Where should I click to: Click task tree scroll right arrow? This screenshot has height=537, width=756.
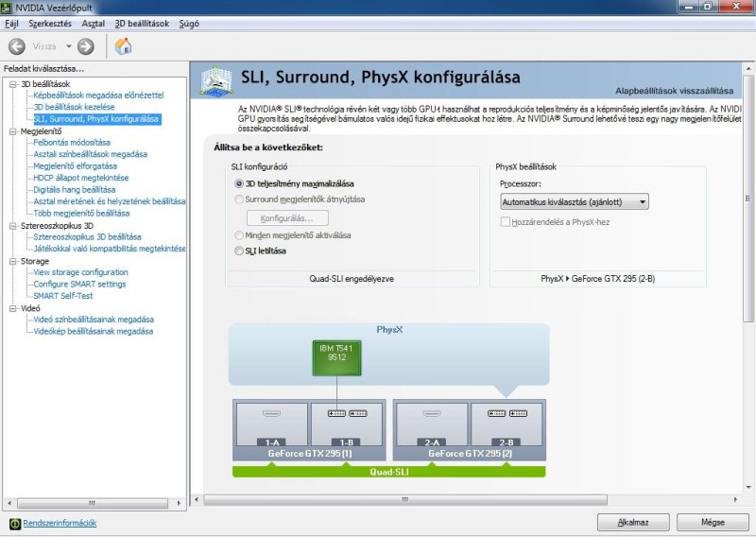click(179, 503)
